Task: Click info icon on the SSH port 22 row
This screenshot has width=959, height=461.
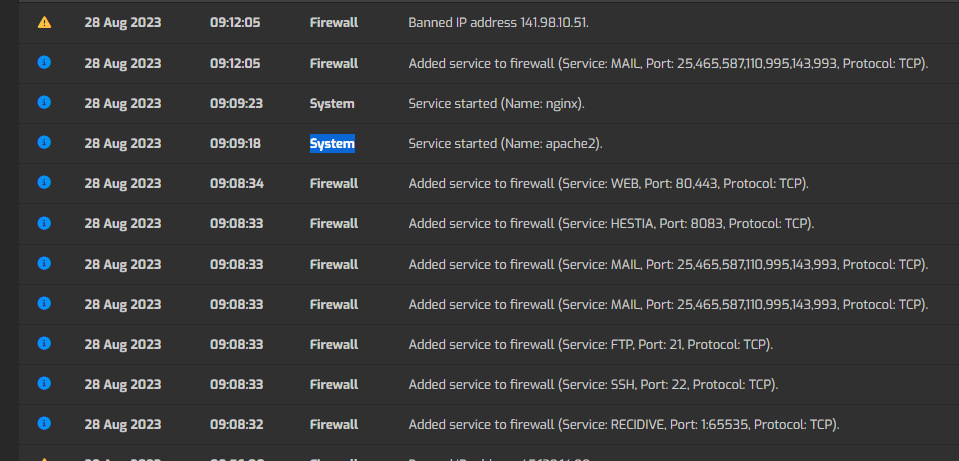Action: 44,383
